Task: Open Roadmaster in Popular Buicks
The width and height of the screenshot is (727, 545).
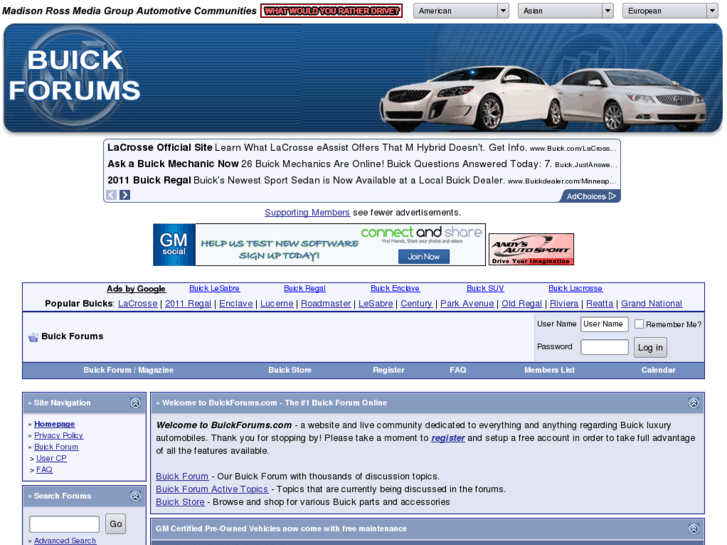Action: tap(326, 303)
